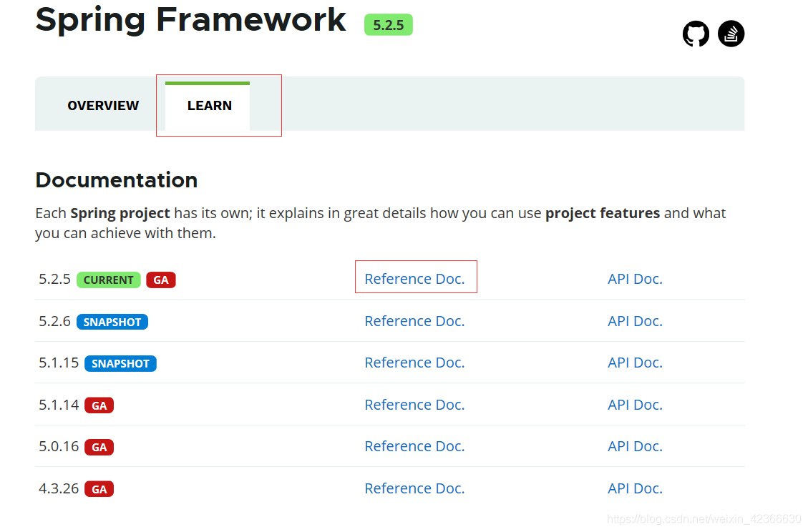Open Reference Doc. for 5.1.15 snapshot
Image resolution: width=808 pixels, height=532 pixels.
coord(415,363)
